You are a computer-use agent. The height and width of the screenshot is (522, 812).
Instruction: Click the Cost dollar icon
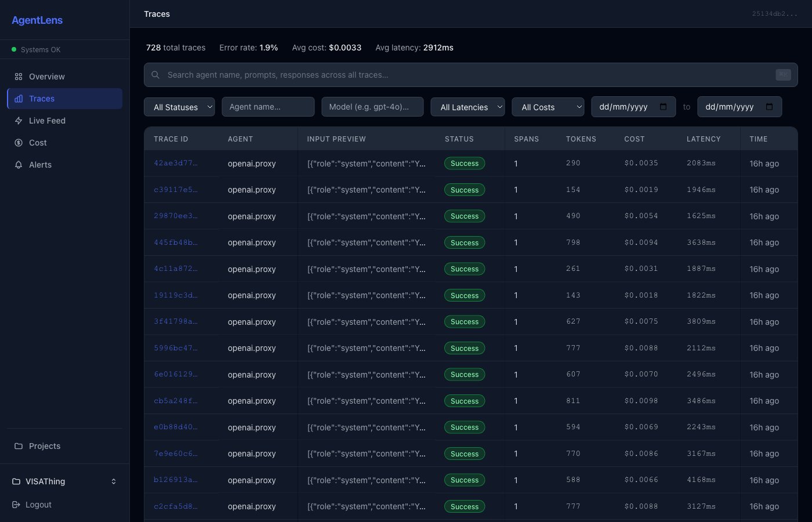tap(19, 143)
